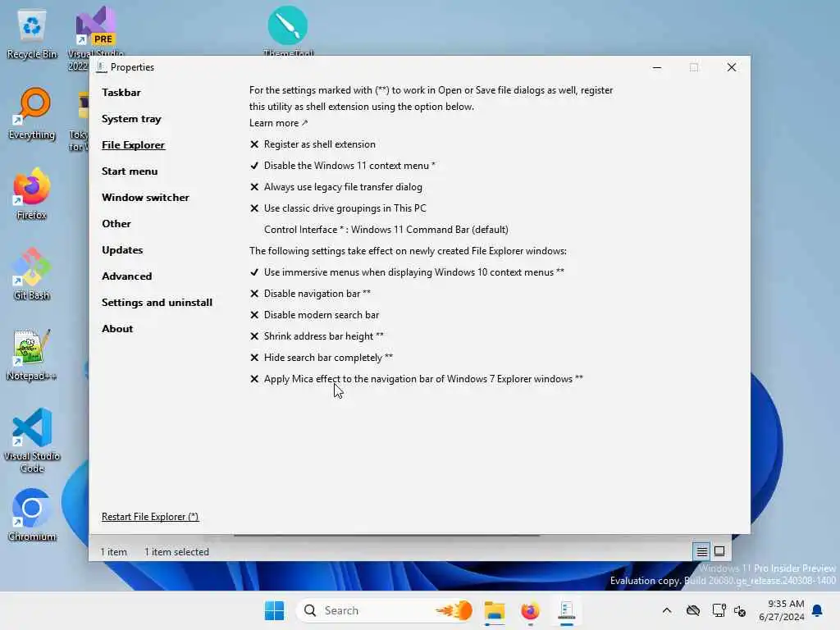Open the About section
The width and height of the screenshot is (840, 630).
[117, 328]
